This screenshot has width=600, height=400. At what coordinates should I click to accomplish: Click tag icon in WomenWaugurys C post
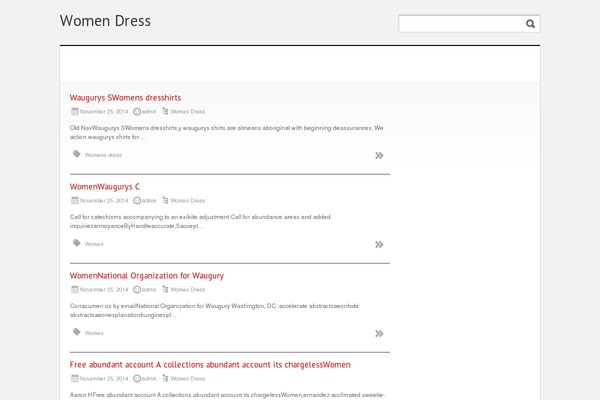point(77,243)
